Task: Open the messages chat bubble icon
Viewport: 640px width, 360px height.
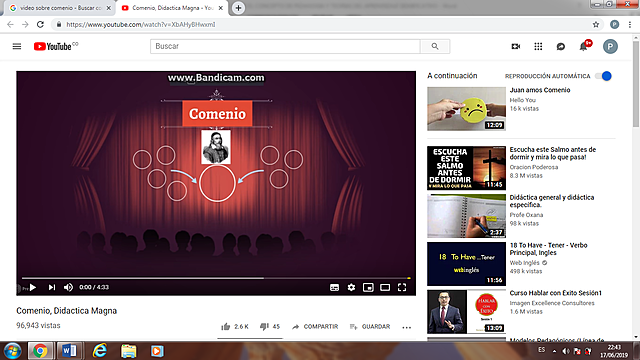Action: coord(561,47)
